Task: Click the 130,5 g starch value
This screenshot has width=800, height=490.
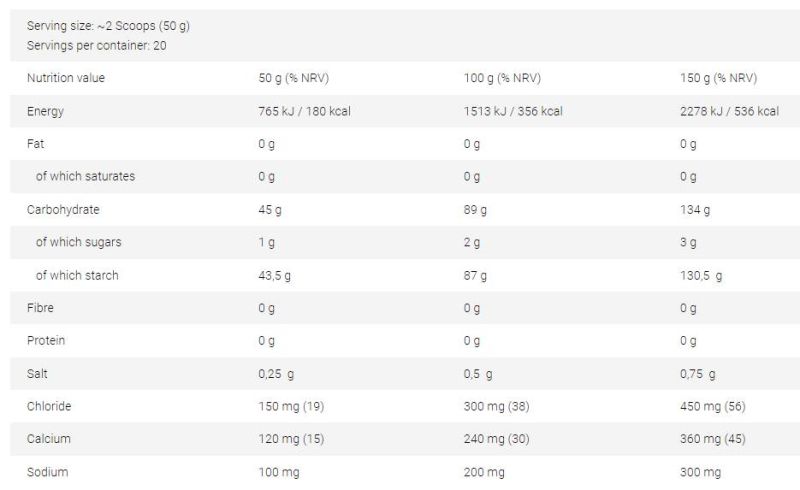Action: tap(701, 276)
